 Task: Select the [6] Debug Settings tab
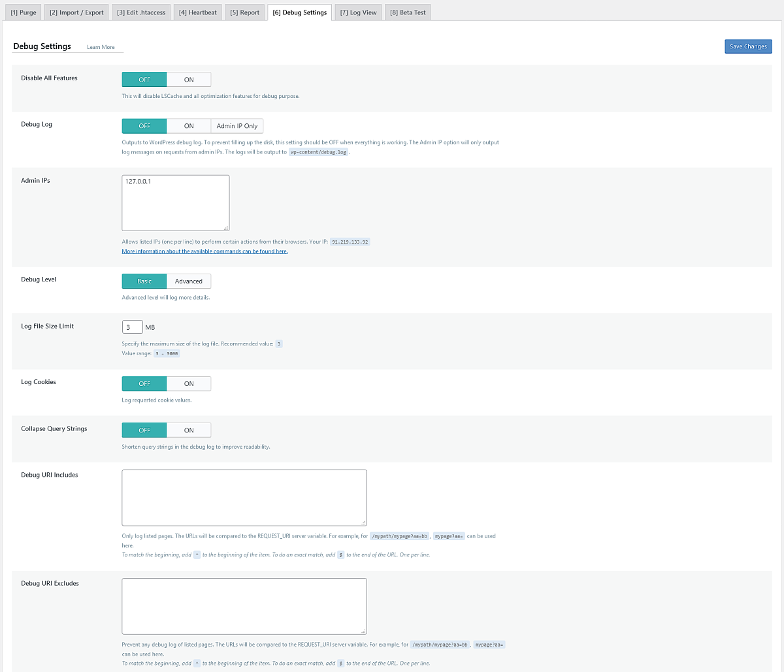pos(300,12)
